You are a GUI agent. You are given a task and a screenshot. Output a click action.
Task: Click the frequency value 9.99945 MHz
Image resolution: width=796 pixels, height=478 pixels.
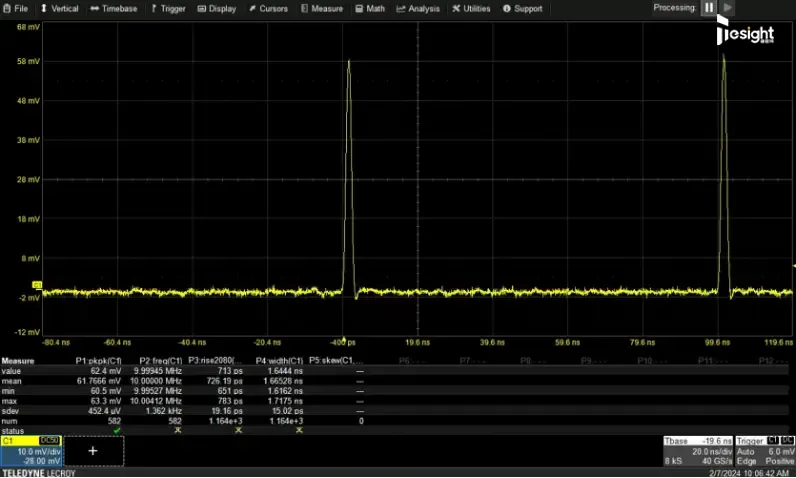[157, 371]
